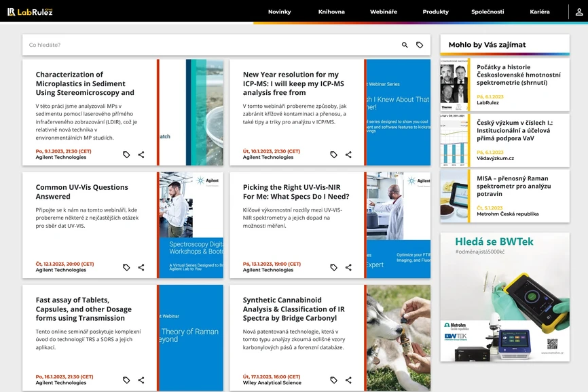Image resolution: width=588 pixels, height=392 pixels.
Task: Share the New Year resolution ICP-MS card
Action: [348, 155]
